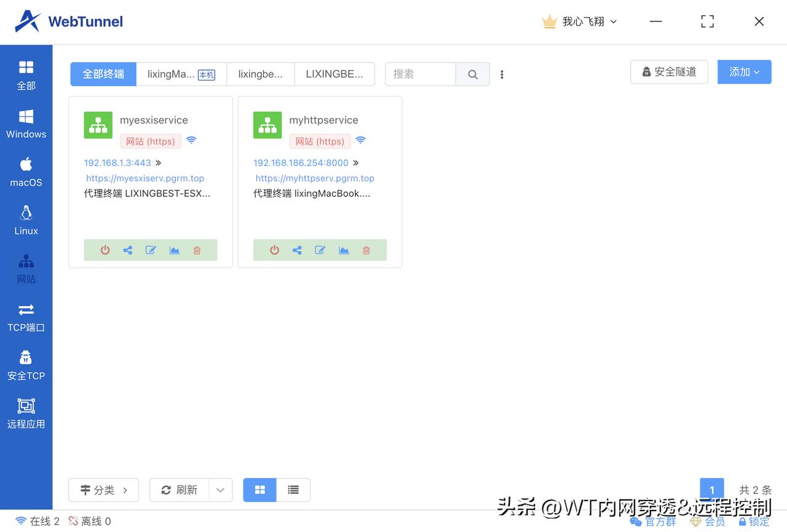Open https://myesxiserv.pgrm.top link
Screen dimensions: 787x532
[x=145, y=178]
